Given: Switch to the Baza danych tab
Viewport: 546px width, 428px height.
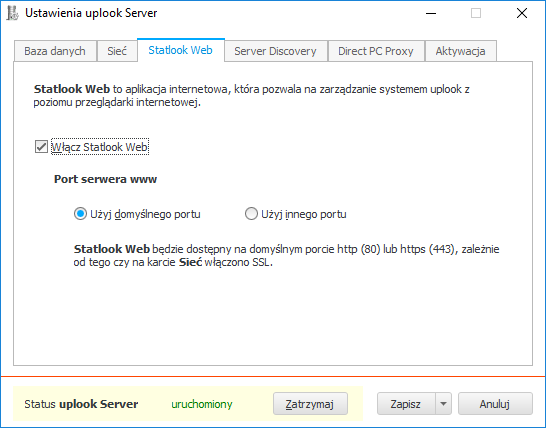Looking at the screenshot, I should coord(55,51).
